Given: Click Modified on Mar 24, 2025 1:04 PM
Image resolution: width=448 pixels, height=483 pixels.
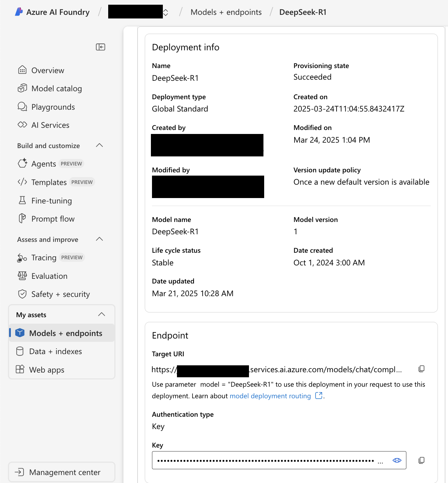Looking at the screenshot, I should point(331,140).
